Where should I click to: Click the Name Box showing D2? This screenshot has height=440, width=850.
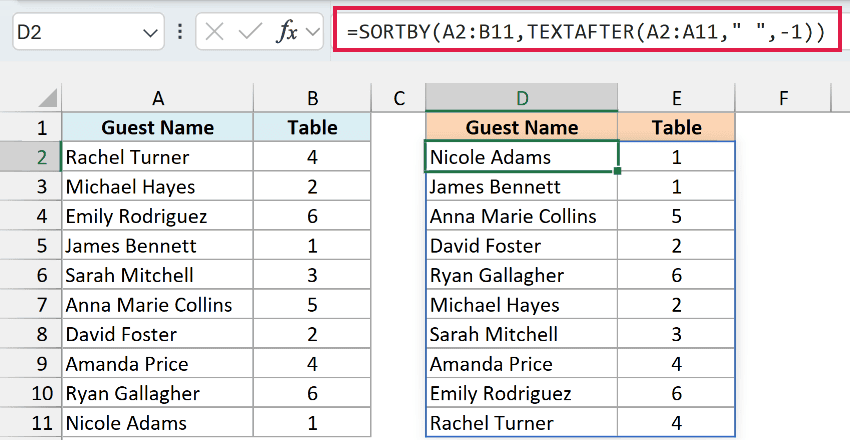click(88, 32)
